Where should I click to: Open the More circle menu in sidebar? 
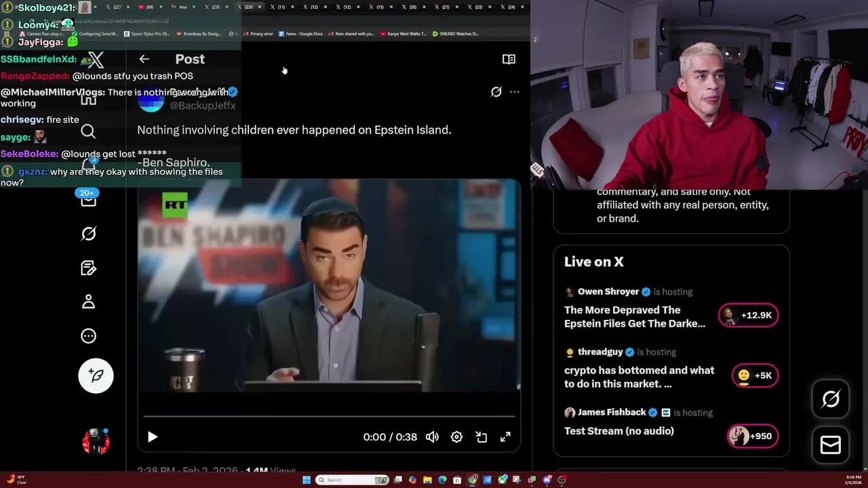tap(88, 335)
